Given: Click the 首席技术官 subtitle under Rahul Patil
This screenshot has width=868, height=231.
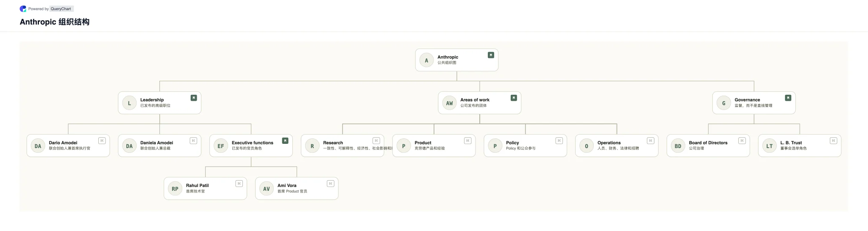Looking at the screenshot, I should click(x=195, y=191).
